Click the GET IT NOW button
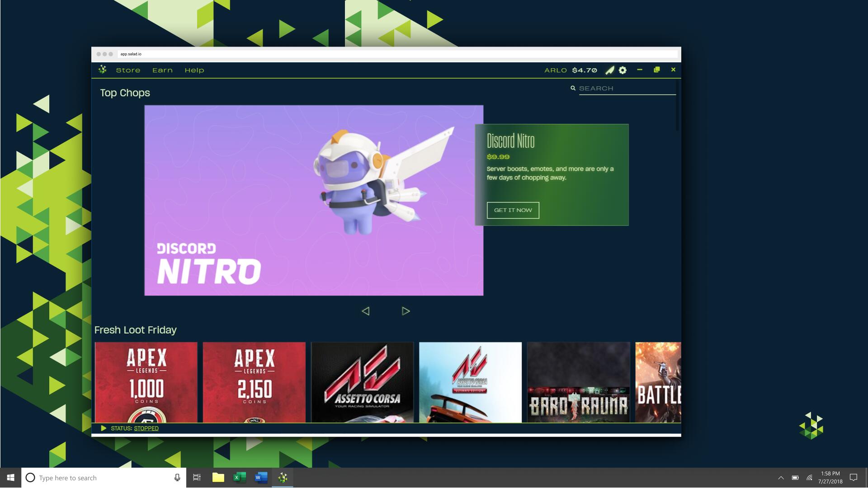Image resolution: width=868 pixels, height=488 pixels. (x=513, y=210)
